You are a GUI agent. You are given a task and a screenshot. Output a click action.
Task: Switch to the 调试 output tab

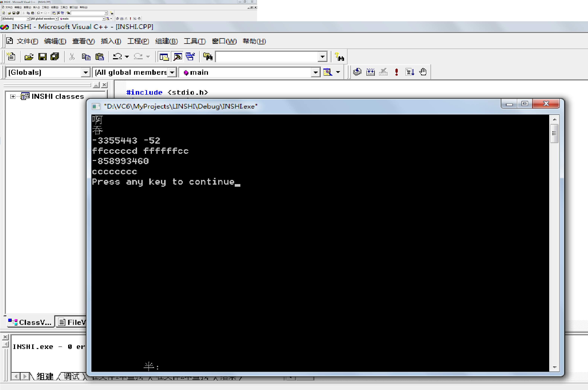tap(72, 376)
